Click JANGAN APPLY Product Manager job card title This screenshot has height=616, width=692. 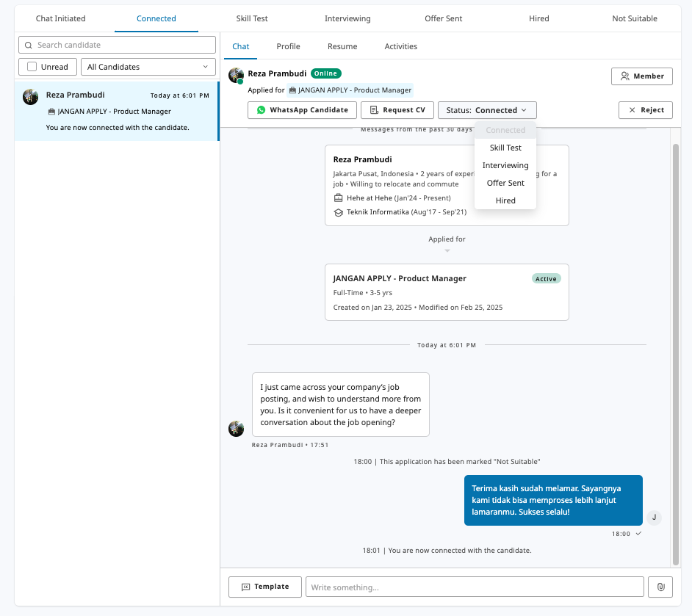pyautogui.click(x=400, y=279)
